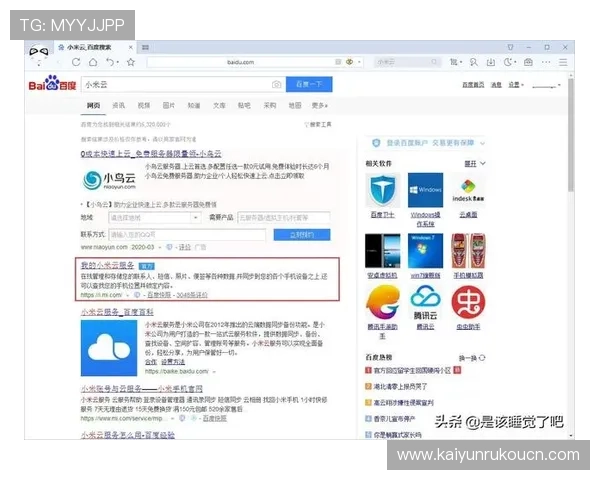Click the Baidu logo
Screen dimensions: 600x480
[x=52, y=83]
